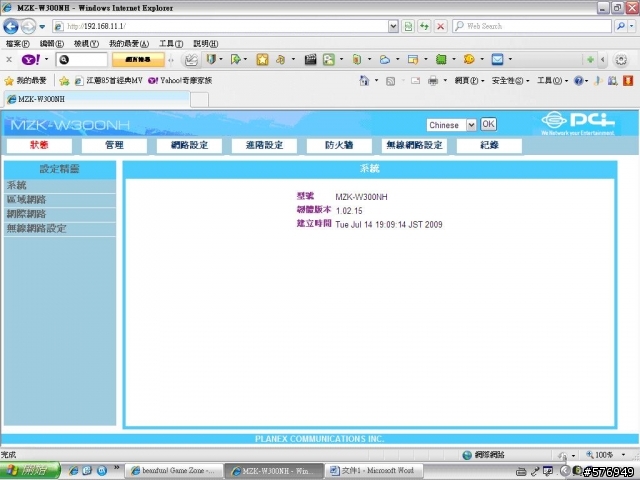The height and width of the screenshot is (480, 640).
Task: Select the 管理 navigation tab
Action: pos(114,145)
